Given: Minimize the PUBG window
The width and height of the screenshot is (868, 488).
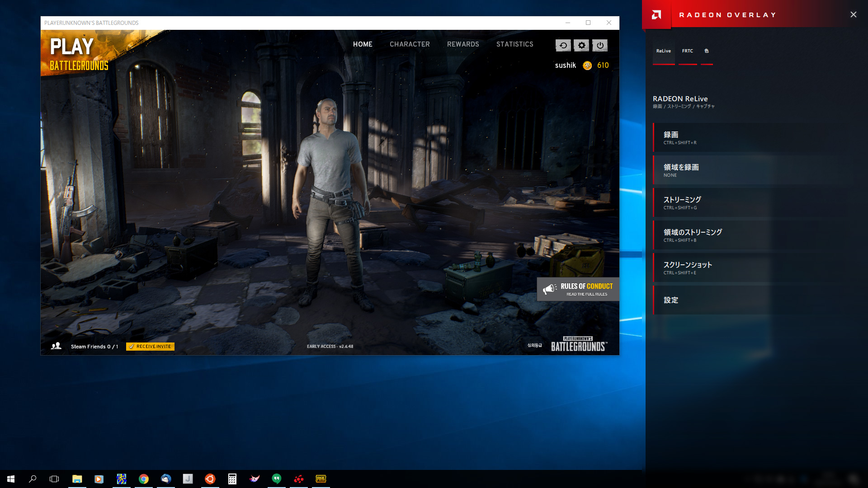Looking at the screenshot, I should (568, 23).
